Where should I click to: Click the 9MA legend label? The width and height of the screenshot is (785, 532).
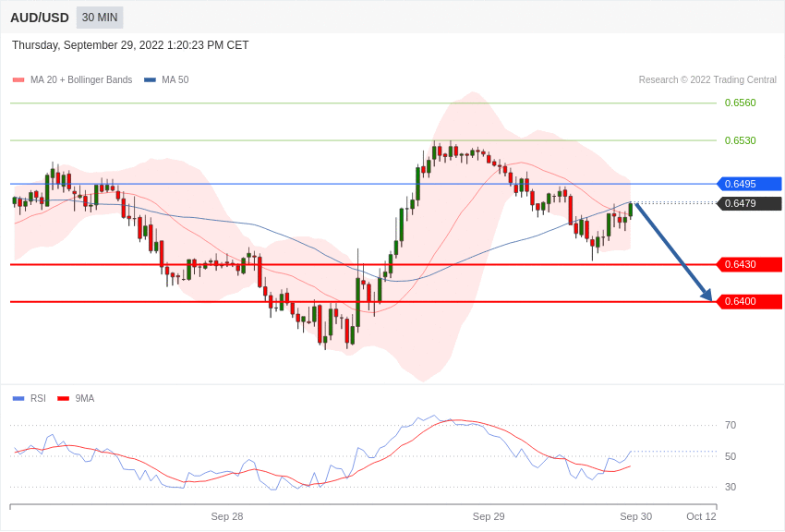[85, 398]
